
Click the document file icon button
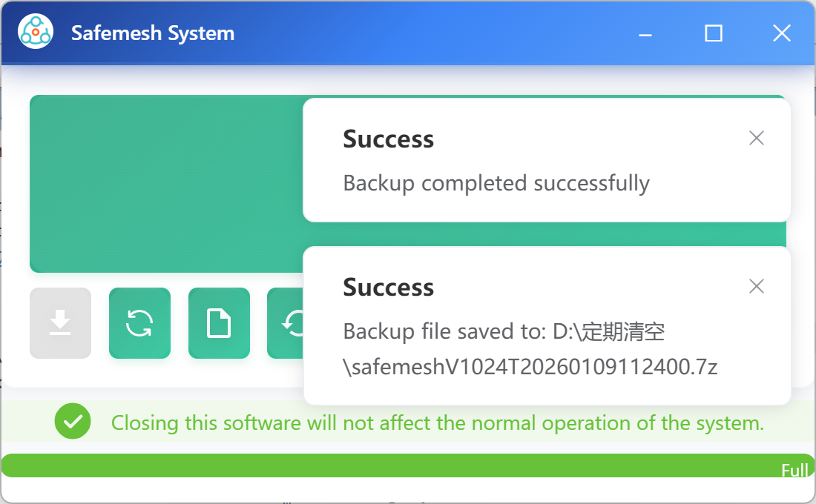point(219,323)
